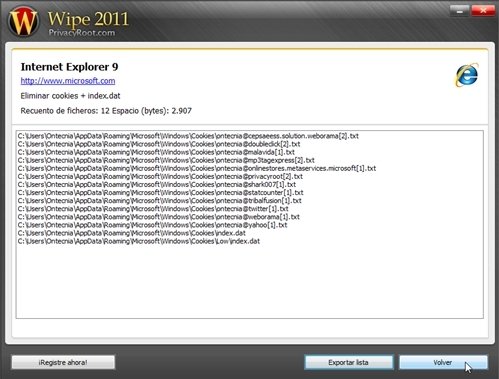This screenshot has height=379, width=499.
Task: Click the ¡Registre ahora! button
Action: coord(63,362)
